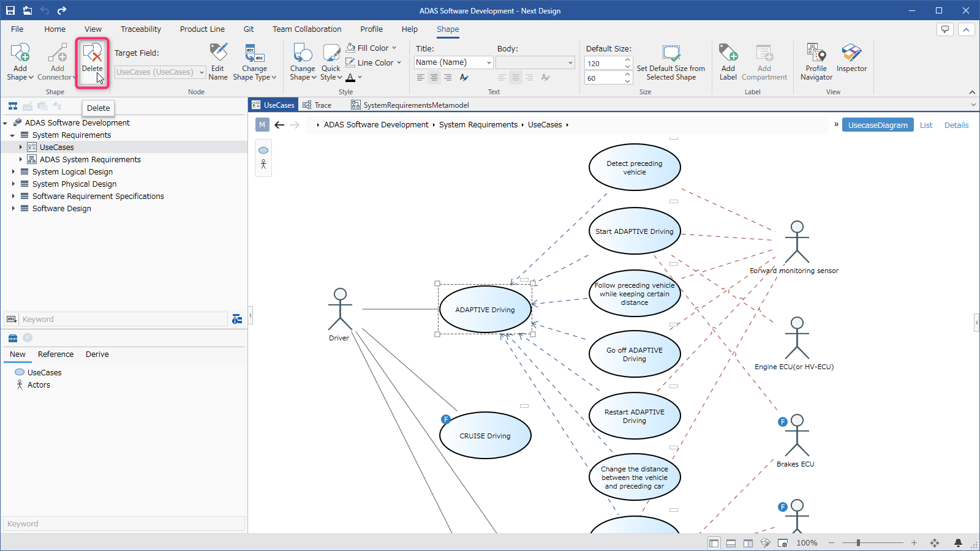Open the Profile Navigator
Viewport: 980px width, 551px height.
[x=816, y=61]
